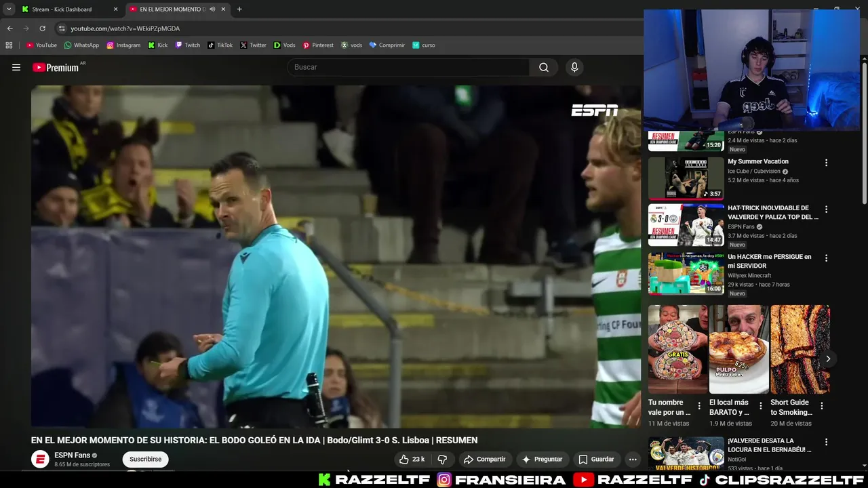Open options for Un HACKER me PERSIGUE video
Image resolution: width=868 pixels, height=488 pixels.
(826, 258)
